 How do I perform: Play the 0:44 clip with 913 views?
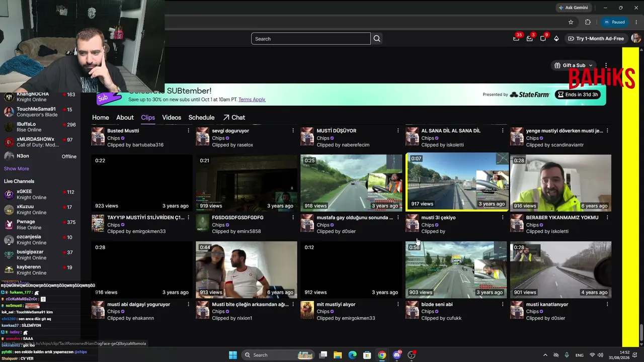tap(247, 269)
